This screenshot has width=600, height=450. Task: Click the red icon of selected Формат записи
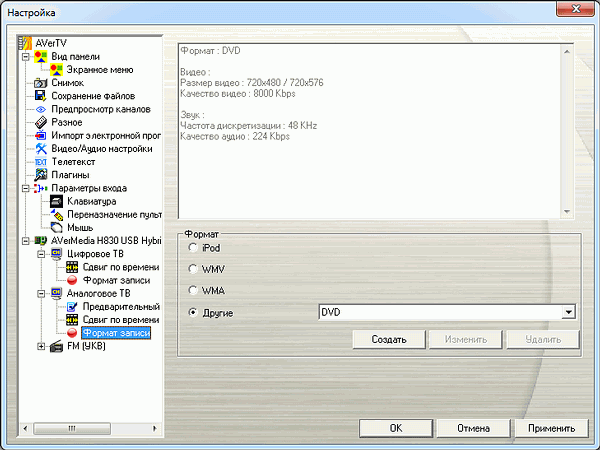coord(72,333)
